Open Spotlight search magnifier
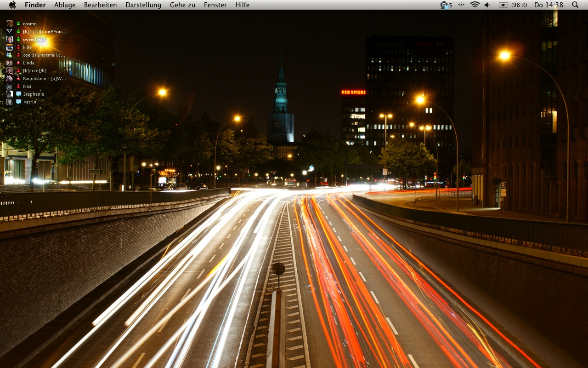The height and width of the screenshot is (368, 588). [575, 5]
